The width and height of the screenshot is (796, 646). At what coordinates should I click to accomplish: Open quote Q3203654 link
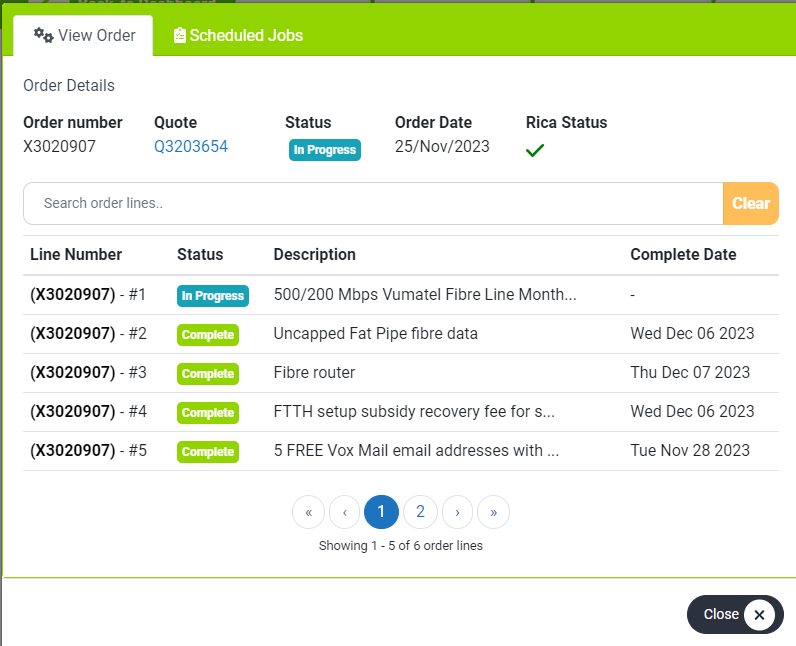(x=191, y=147)
